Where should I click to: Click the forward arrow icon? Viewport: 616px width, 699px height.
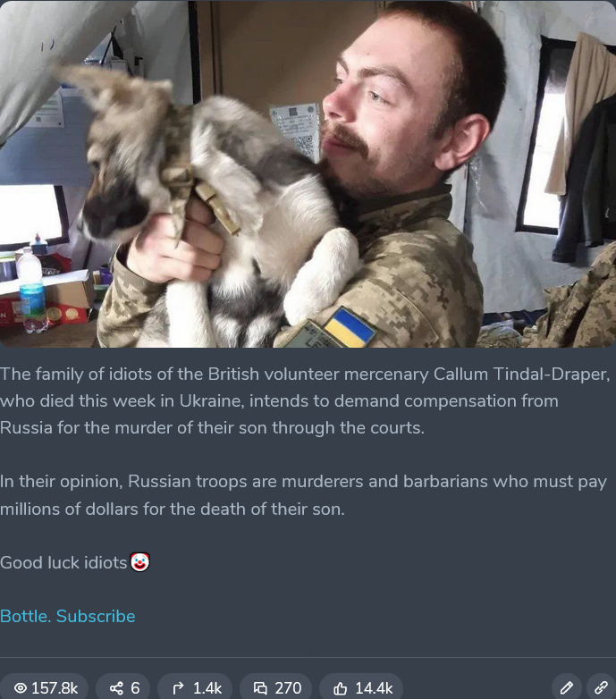tap(178, 688)
